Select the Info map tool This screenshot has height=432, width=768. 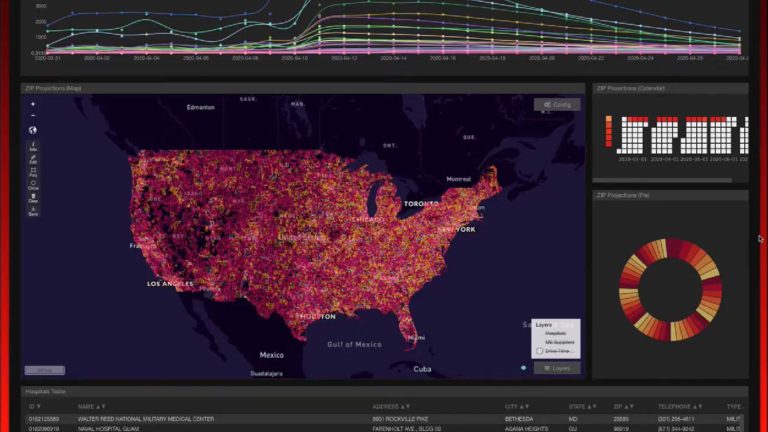coord(33,146)
